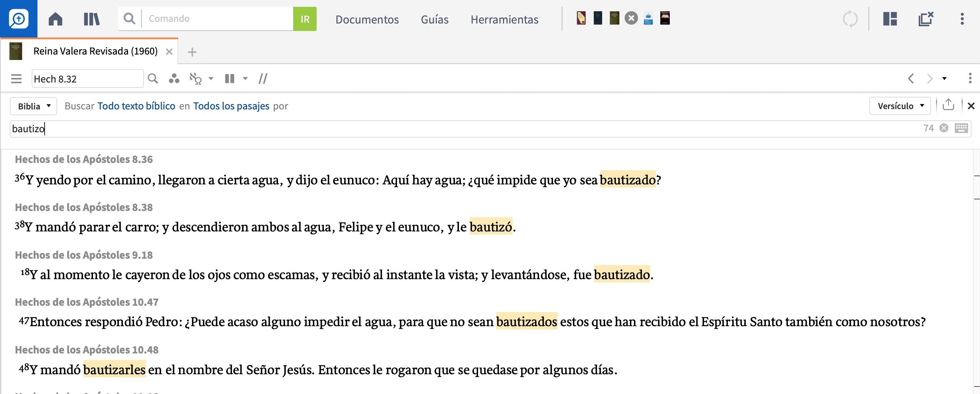Navigate back with left arrow

pyautogui.click(x=911, y=79)
